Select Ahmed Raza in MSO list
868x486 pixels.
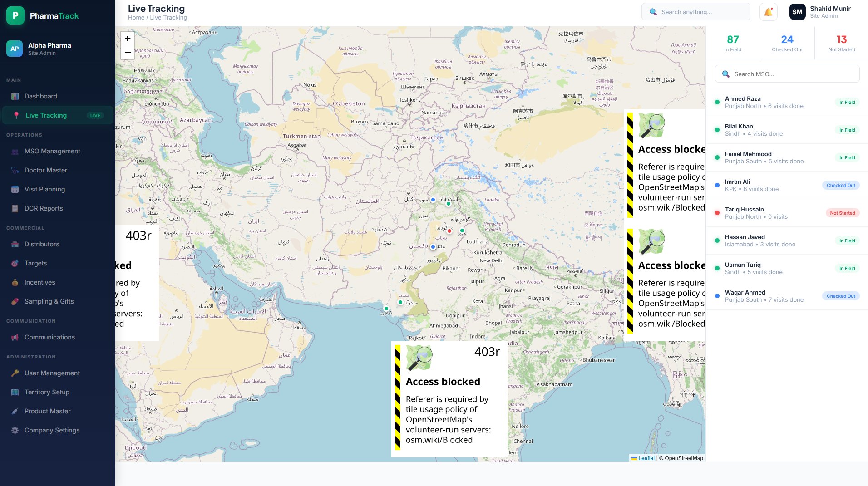(x=787, y=103)
